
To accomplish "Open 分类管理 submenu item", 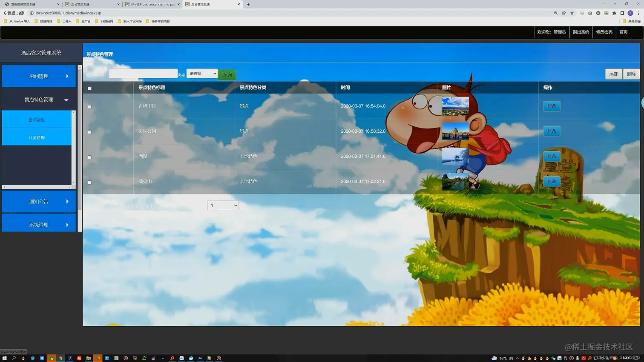I will (x=37, y=137).
